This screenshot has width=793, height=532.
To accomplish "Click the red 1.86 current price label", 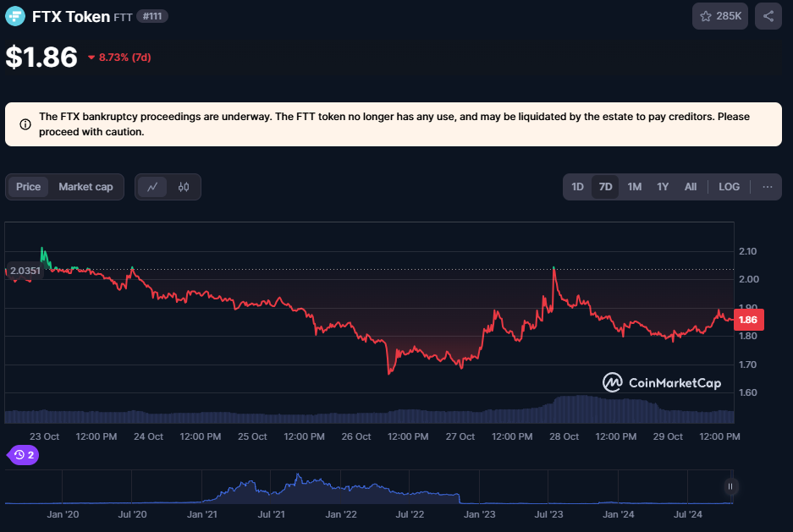I will pos(748,320).
